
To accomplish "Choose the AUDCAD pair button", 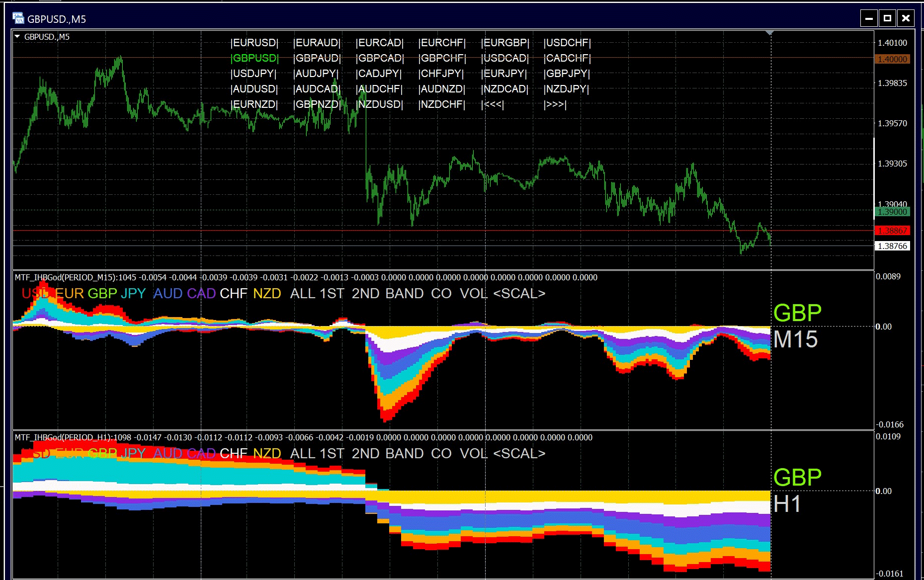I will coord(317,89).
